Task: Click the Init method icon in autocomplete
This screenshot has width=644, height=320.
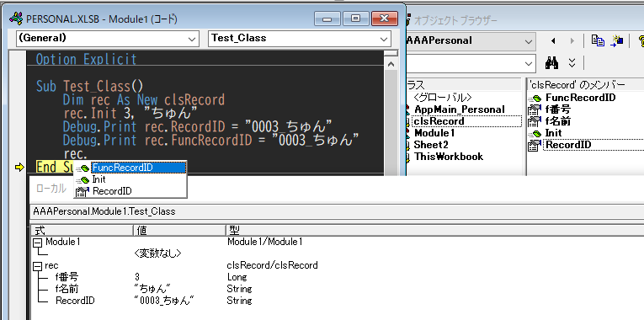Action: coord(83,179)
